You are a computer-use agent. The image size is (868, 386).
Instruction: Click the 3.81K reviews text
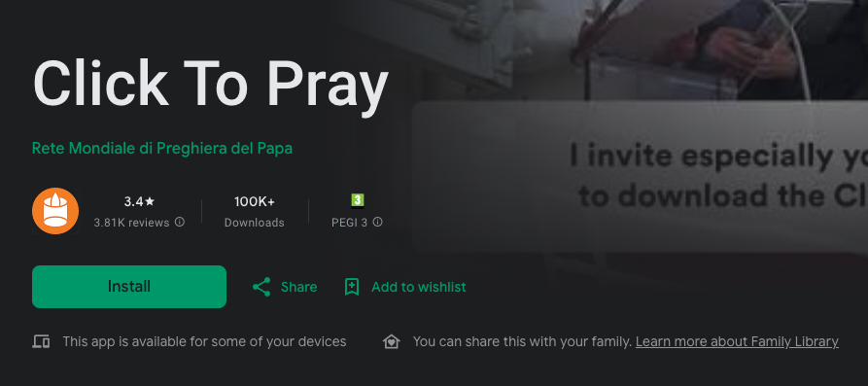coord(132,223)
